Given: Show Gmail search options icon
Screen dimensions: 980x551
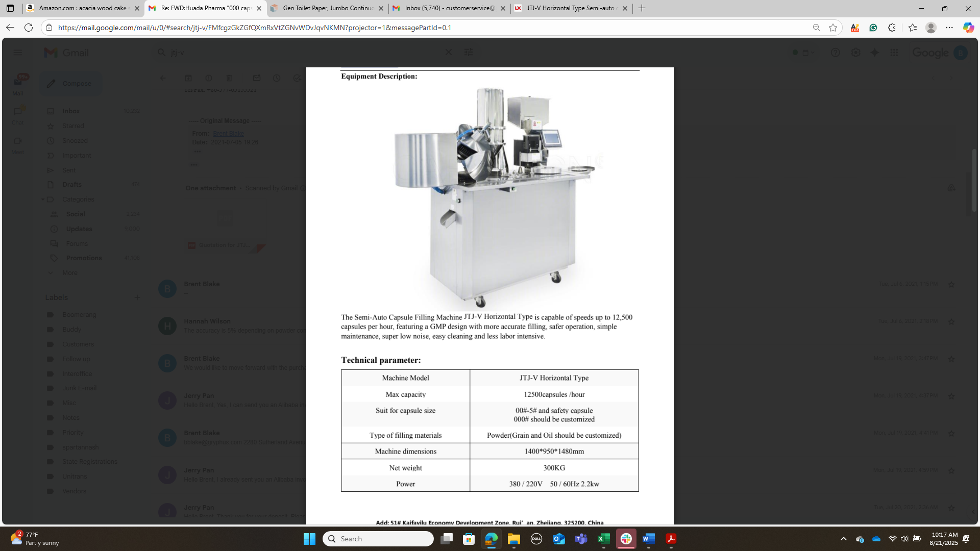Looking at the screenshot, I should coord(468,53).
